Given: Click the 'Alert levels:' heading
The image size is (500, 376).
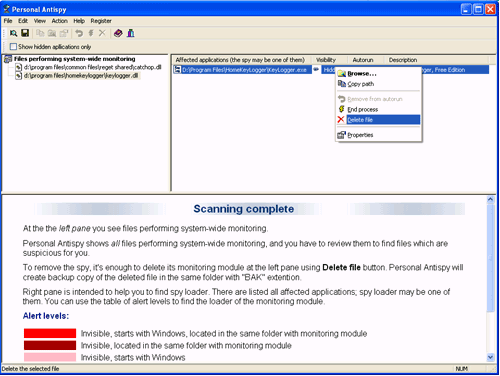Looking at the screenshot, I should [46, 316].
